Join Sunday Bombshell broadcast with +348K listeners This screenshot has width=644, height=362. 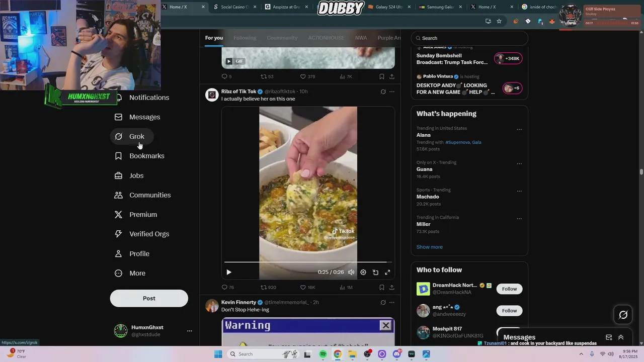508,58
